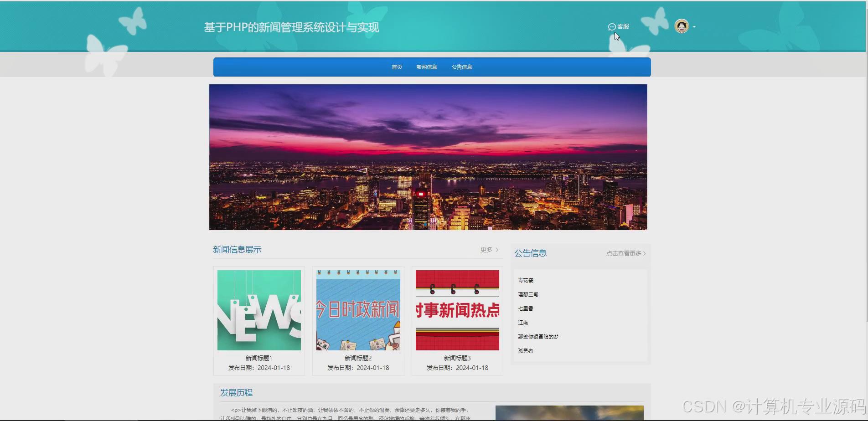The height and width of the screenshot is (421, 868).
Task: Open the 江南 announcement
Action: [x=522, y=322]
